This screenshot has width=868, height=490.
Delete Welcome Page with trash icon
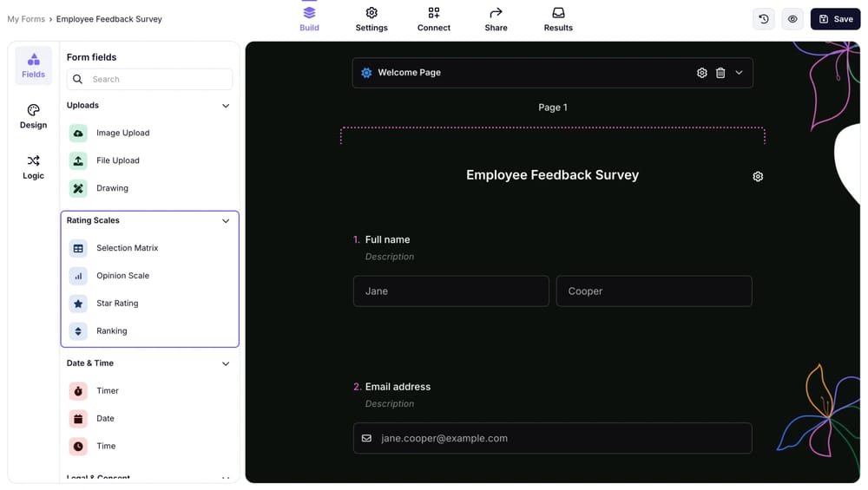[x=720, y=73]
